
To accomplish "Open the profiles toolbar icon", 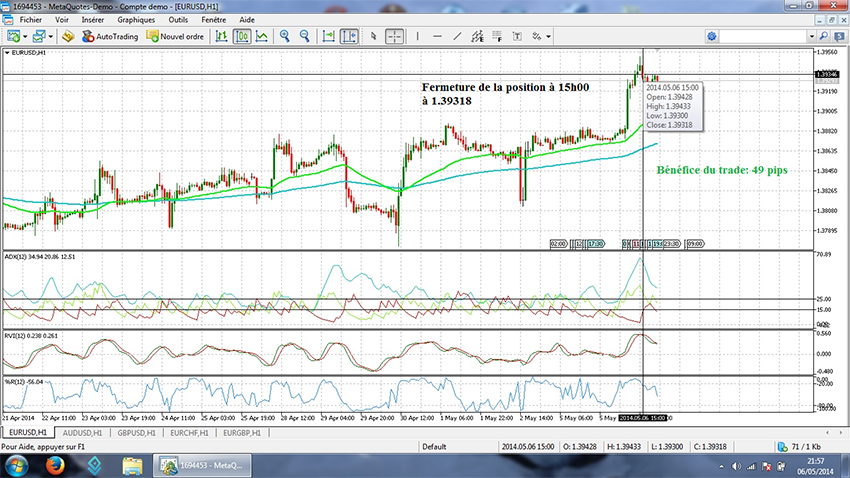I will (38, 36).
